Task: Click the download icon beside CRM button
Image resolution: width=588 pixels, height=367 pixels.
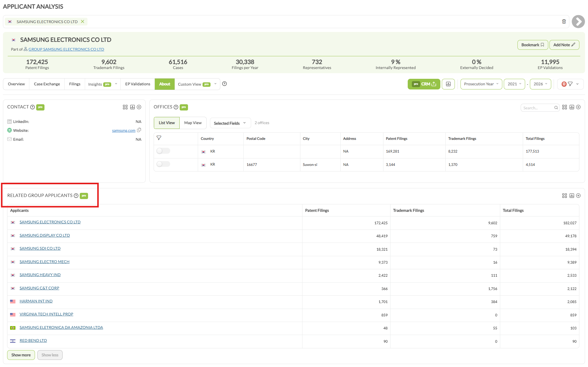Action: coord(448,84)
